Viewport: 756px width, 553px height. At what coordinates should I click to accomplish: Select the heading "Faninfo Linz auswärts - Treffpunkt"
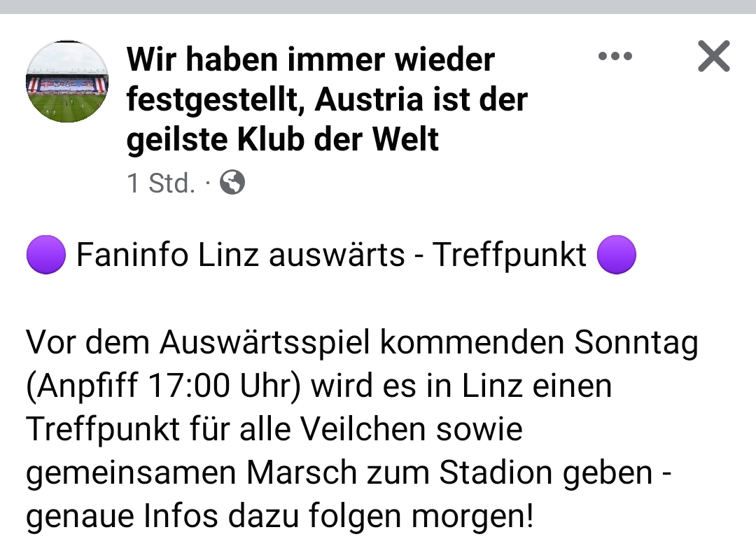331,255
